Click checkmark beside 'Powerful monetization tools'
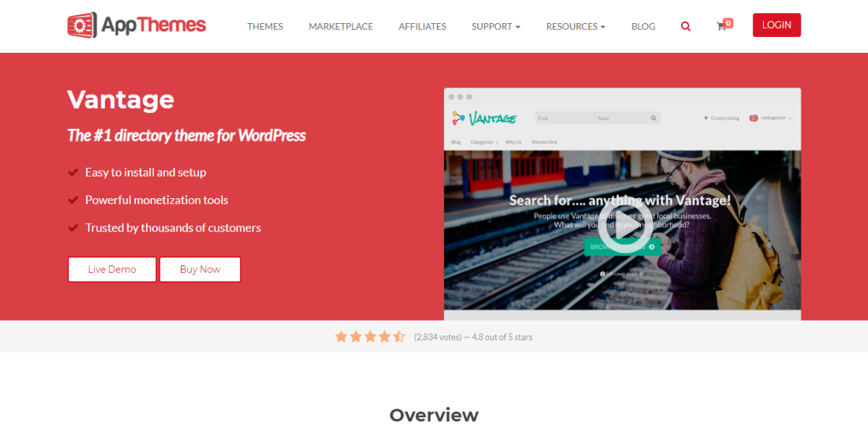The width and height of the screenshot is (868, 434). point(73,200)
